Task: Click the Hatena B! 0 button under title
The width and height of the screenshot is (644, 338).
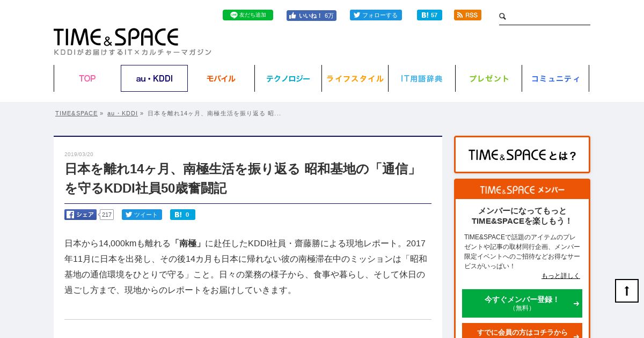Action: coord(182,215)
